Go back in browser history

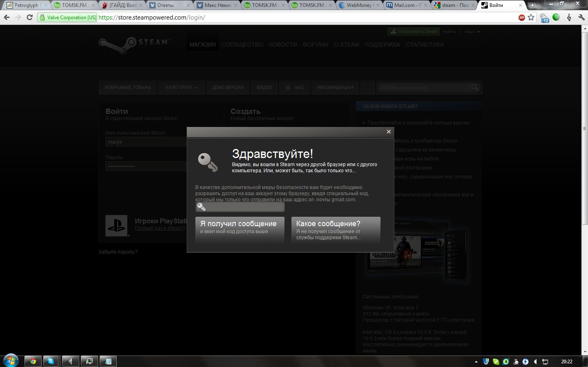7,18
